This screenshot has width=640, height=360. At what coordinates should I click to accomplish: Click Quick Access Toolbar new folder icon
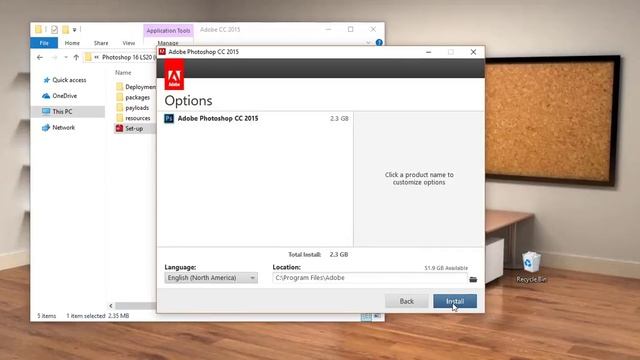65,29
